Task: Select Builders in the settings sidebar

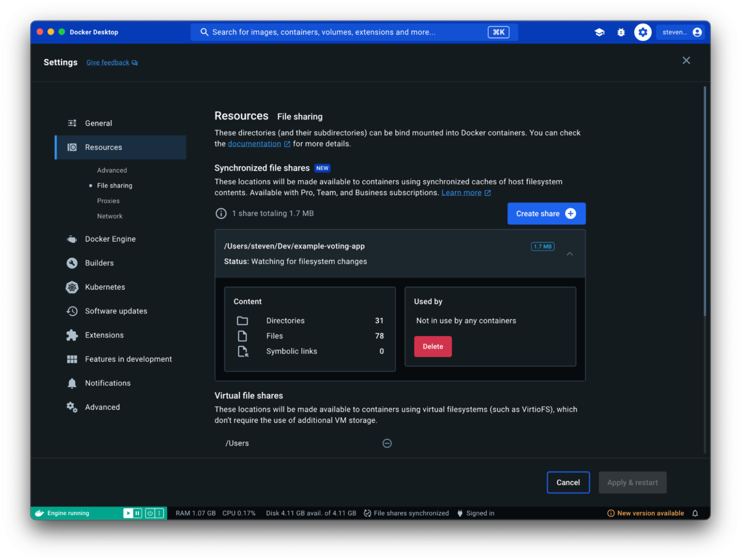Action: click(x=98, y=263)
